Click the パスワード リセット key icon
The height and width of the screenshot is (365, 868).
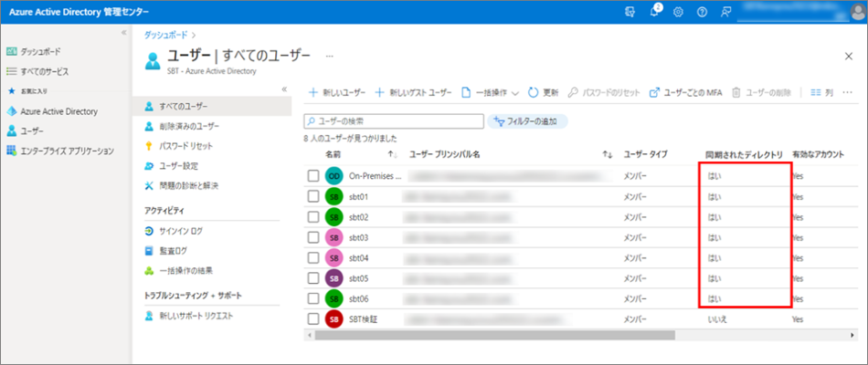(x=148, y=146)
